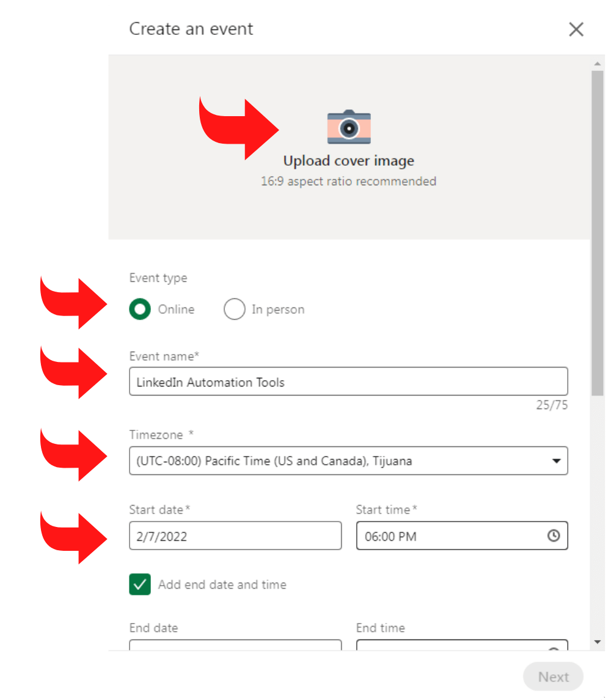Click the scrollbar up arrow
The height and width of the screenshot is (700, 608).
tap(597, 64)
